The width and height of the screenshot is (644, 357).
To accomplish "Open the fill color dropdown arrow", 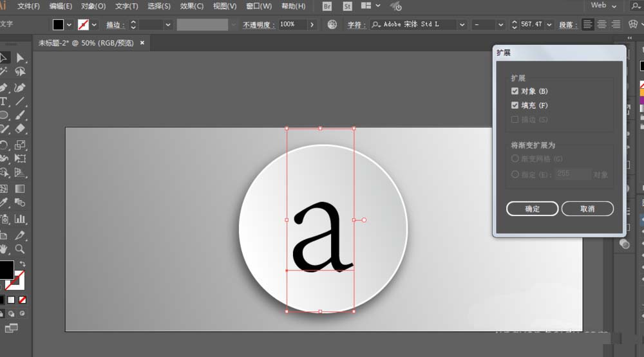I will 69,24.
